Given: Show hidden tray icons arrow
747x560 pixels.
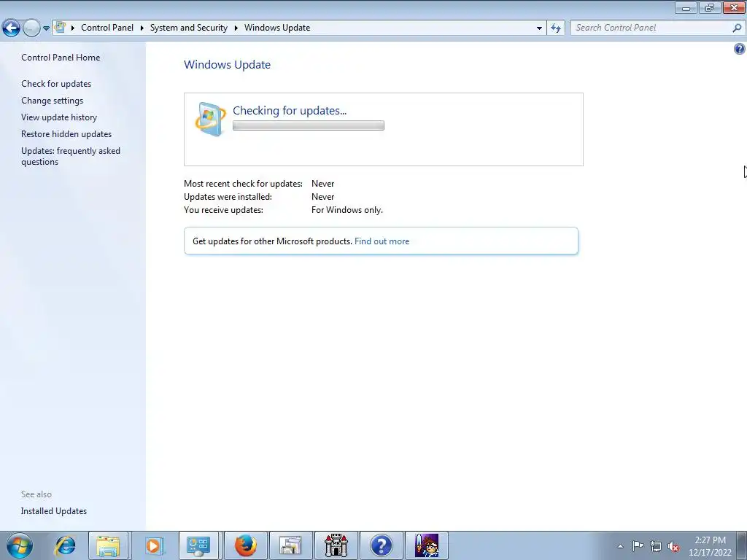Looking at the screenshot, I should (620, 546).
